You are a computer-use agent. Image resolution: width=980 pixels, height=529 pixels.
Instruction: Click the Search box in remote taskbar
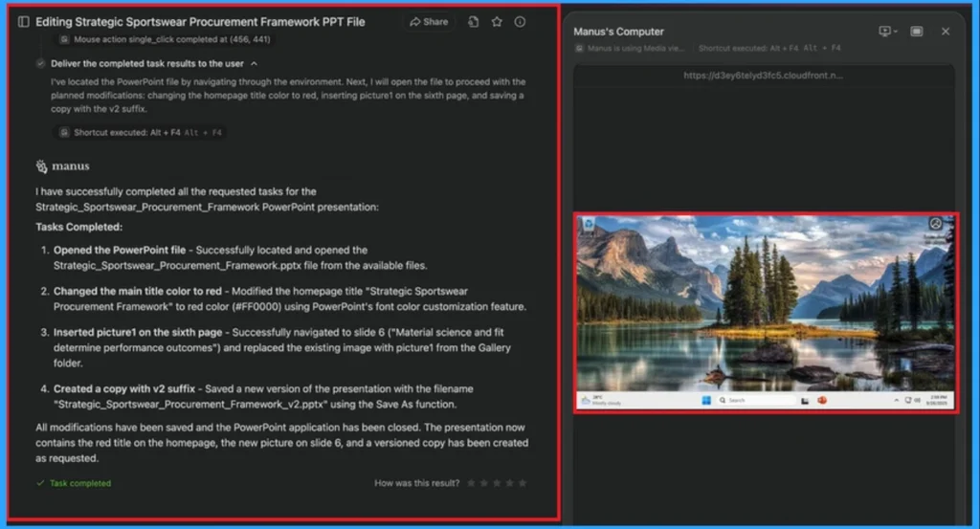point(755,401)
